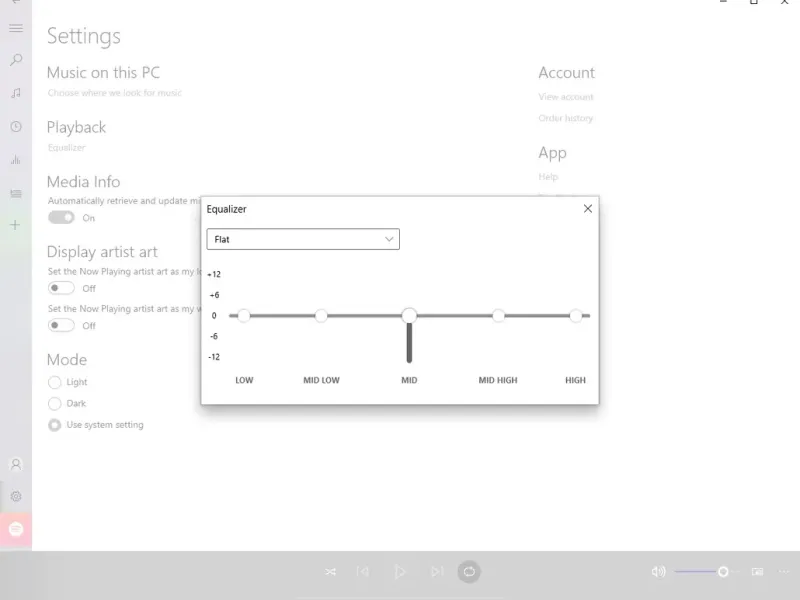Open the account person icon in sidebar
This screenshot has width=800, height=600.
pos(16,464)
